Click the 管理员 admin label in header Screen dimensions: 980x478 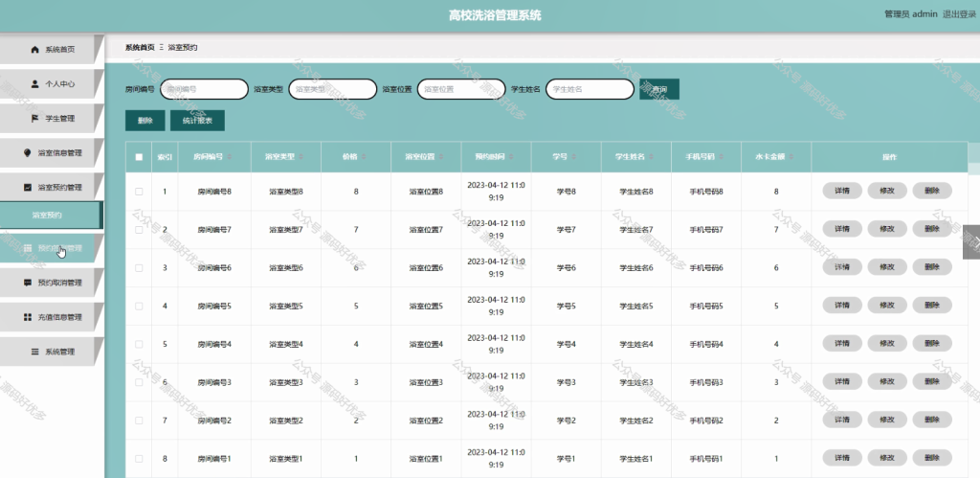click(911, 14)
